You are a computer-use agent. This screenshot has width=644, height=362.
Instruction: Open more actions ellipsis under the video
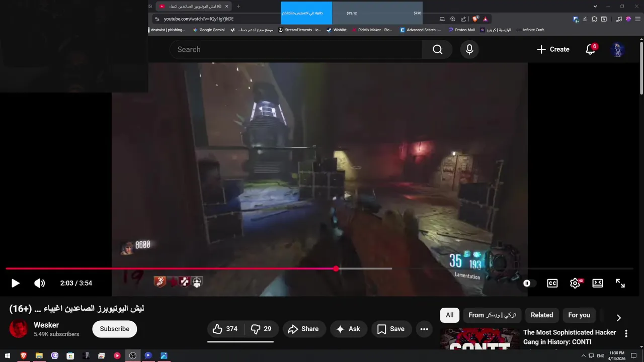(424, 329)
